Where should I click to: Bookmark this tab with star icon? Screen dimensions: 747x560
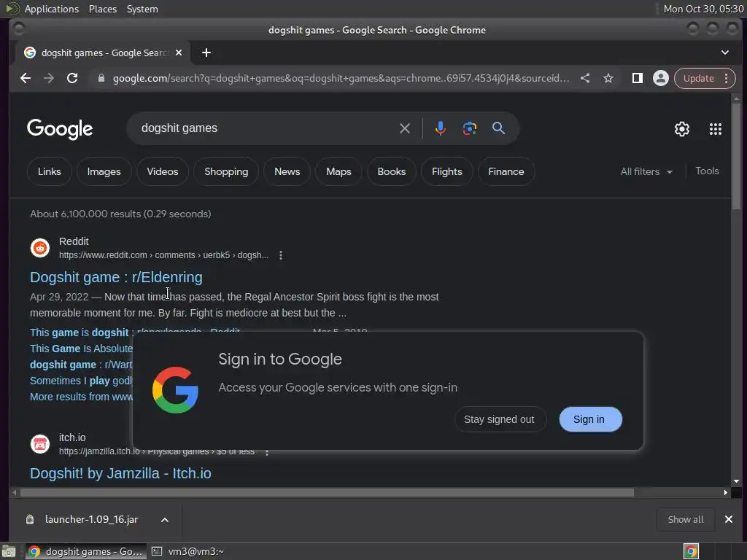coord(608,78)
